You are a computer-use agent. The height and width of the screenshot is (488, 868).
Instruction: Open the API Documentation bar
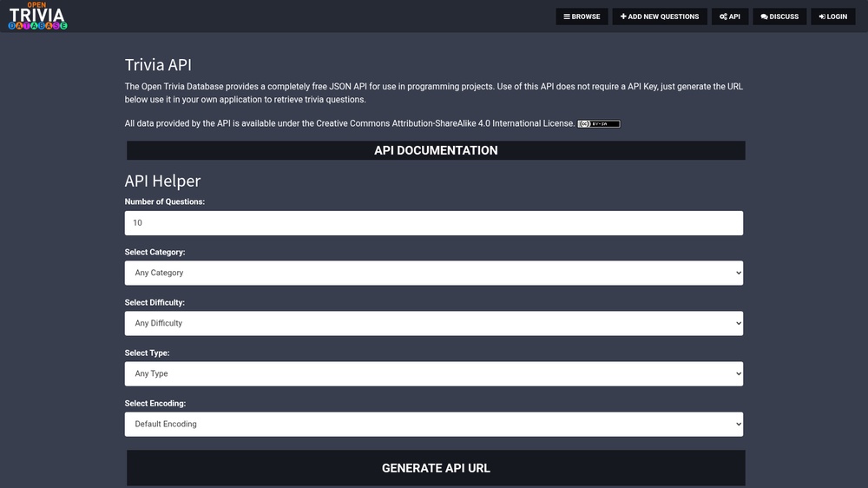(436, 151)
